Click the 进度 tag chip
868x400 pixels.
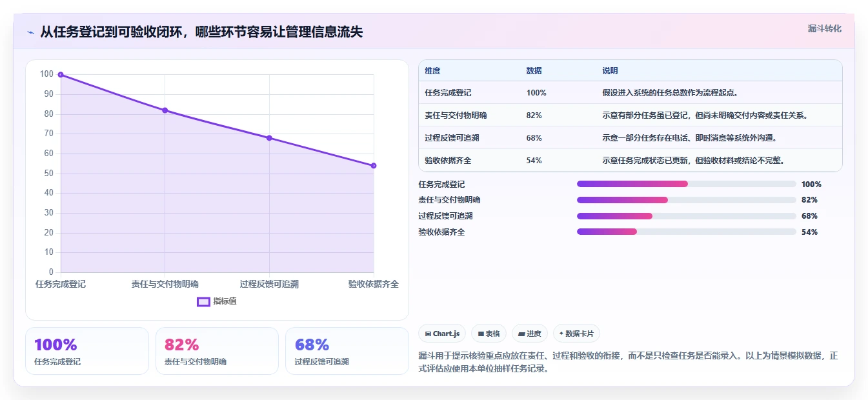[529, 334]
